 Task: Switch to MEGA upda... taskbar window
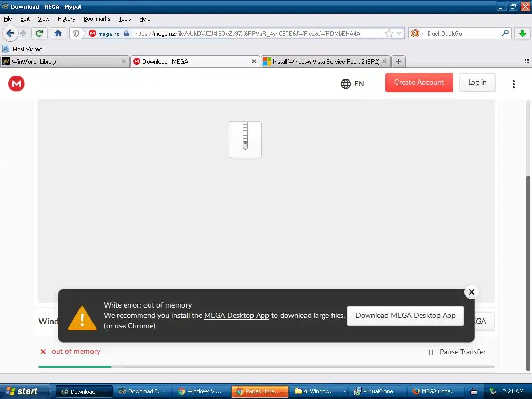pos(435,391)
